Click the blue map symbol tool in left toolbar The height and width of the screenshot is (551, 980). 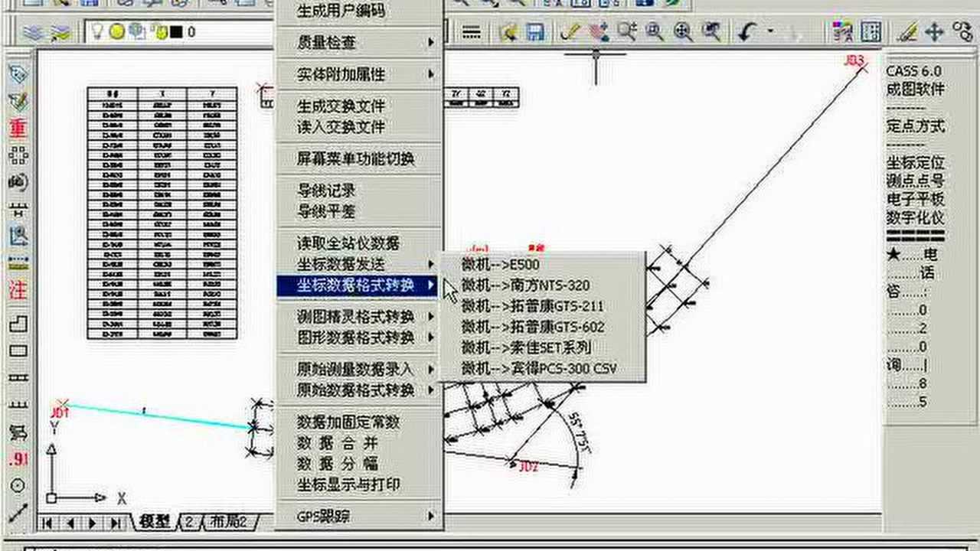18,236
